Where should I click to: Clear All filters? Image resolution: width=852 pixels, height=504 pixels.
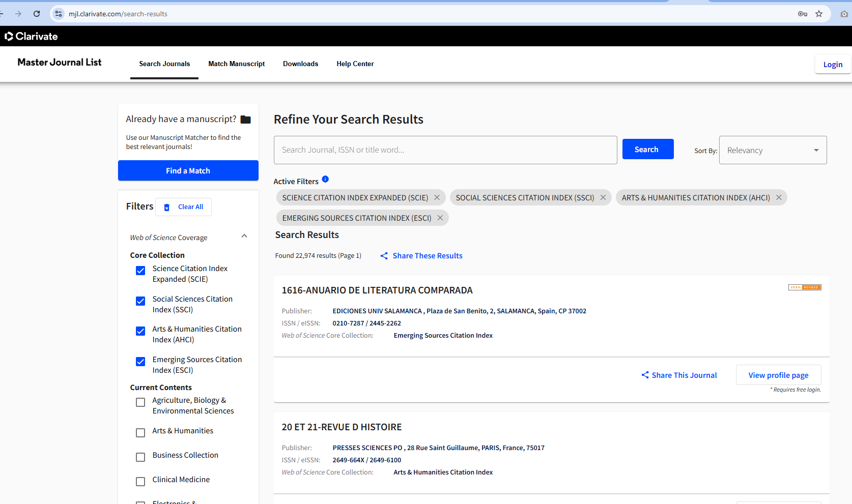pos(183,207)
